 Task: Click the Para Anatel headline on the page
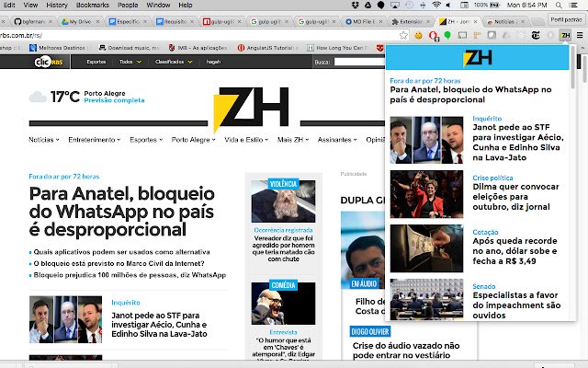122,212
